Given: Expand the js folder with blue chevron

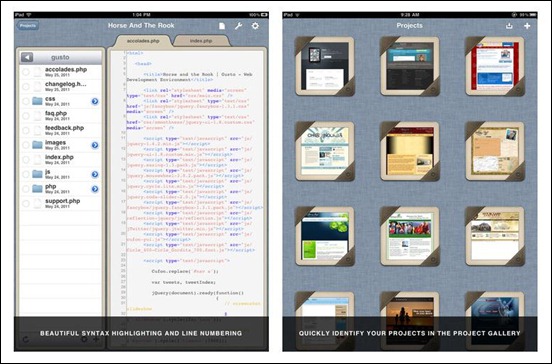Looking at the screenshot, I should pos(95,174).
